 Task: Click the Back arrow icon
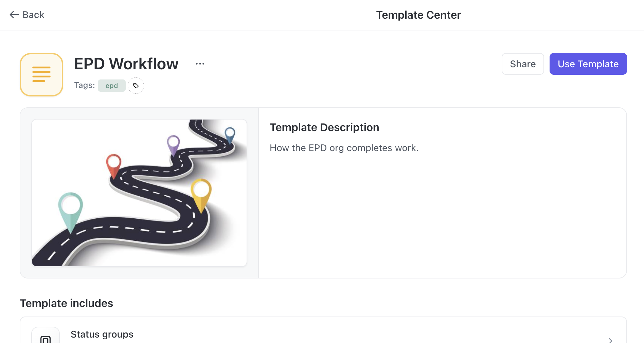click(x=14, y=15)
